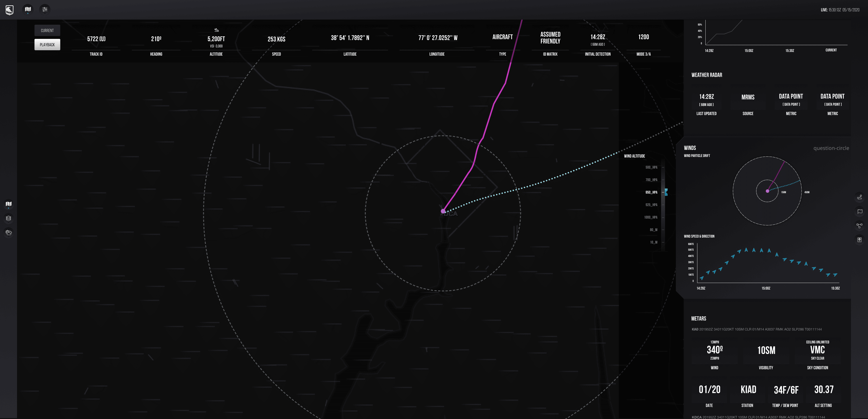
Task: Click weather radar last updated 14:28Z
Action: pyautogui.click(x=706, y=97)
